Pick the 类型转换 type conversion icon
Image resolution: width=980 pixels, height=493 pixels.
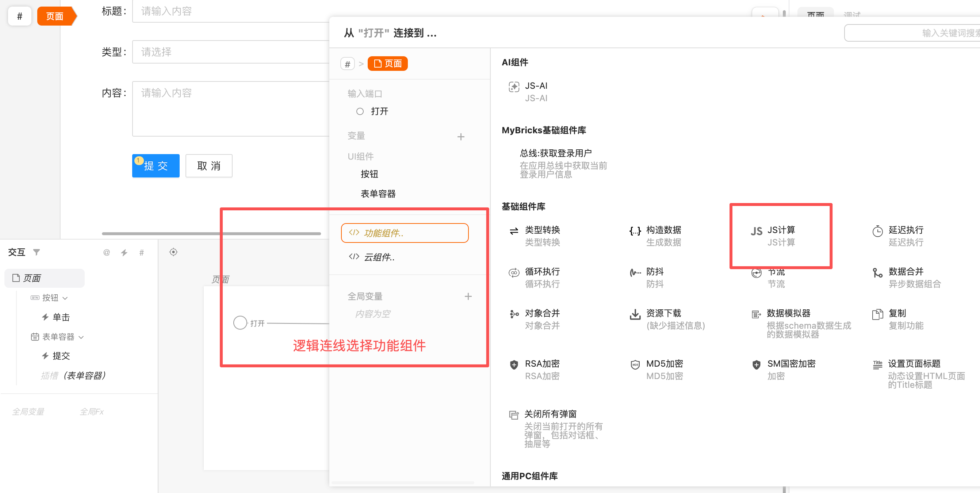click(514, 231)
